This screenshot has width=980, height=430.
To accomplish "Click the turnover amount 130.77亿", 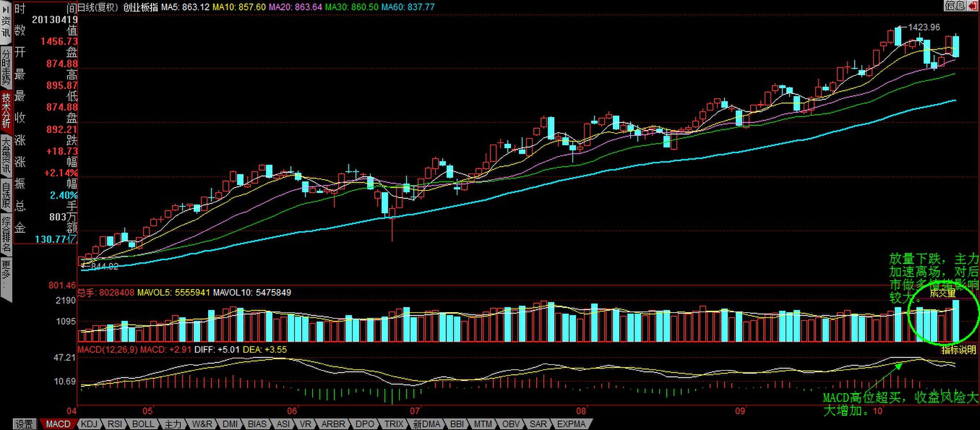I will coord(56,239).
